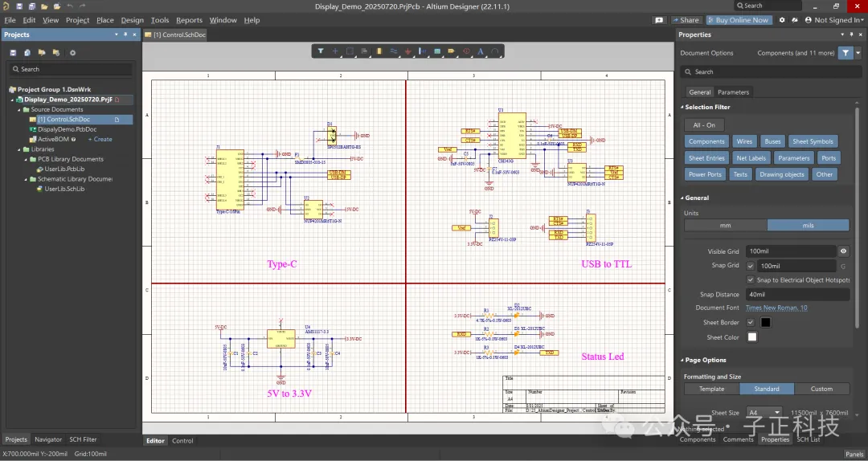Toggle the Components selection filter
The height and width of the screenshot is (461, 868).
[706, 141]
